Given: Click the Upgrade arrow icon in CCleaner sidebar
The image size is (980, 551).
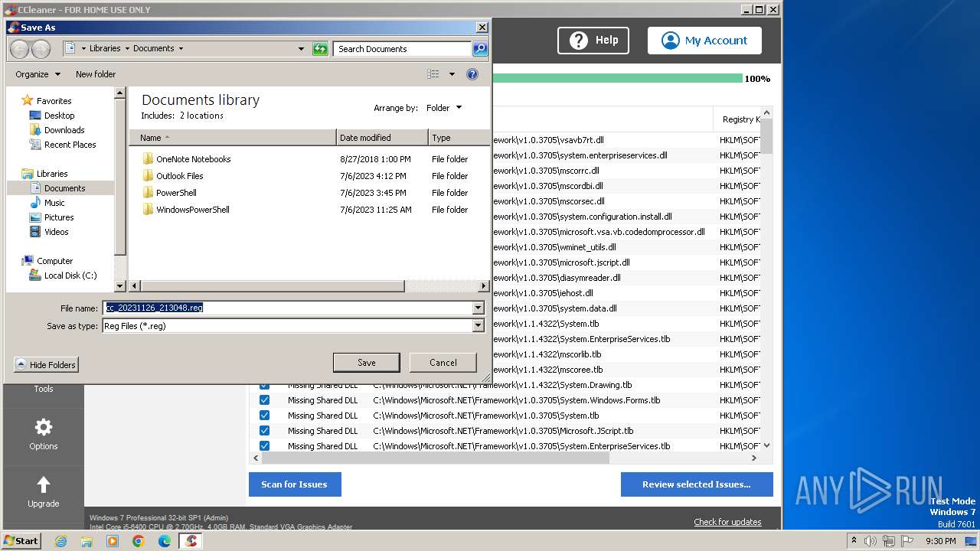Looking at the screenshot, I should (x=44, y=484).
